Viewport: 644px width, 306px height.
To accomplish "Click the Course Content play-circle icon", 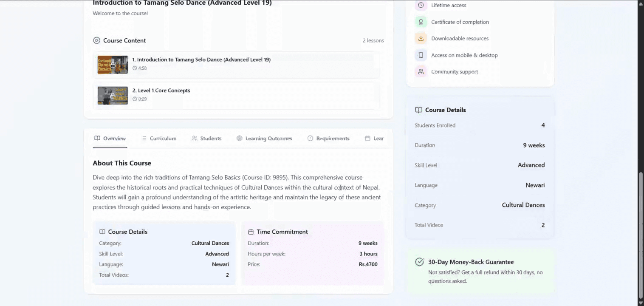I will pos(96,40).
